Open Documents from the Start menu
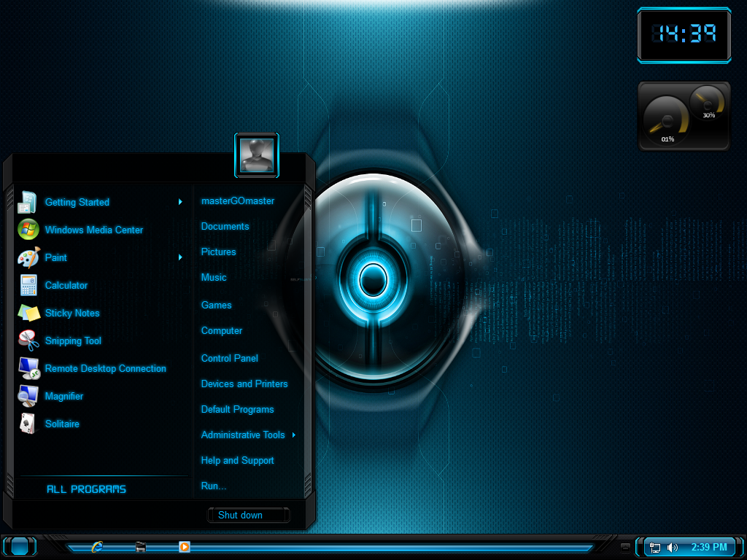Image resolution: width=747 pixels, height=560 pixels. 225,226
